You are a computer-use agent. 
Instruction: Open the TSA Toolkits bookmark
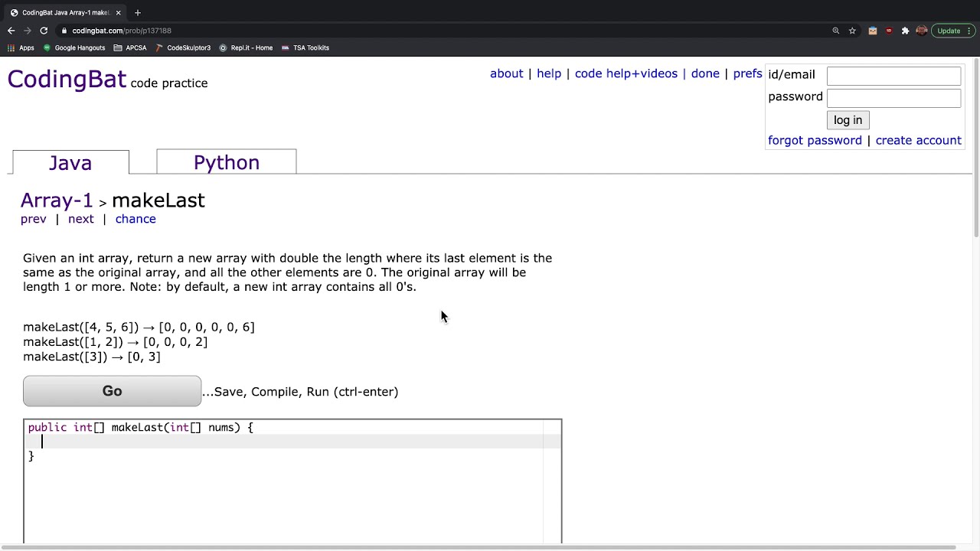click(305, 47)
